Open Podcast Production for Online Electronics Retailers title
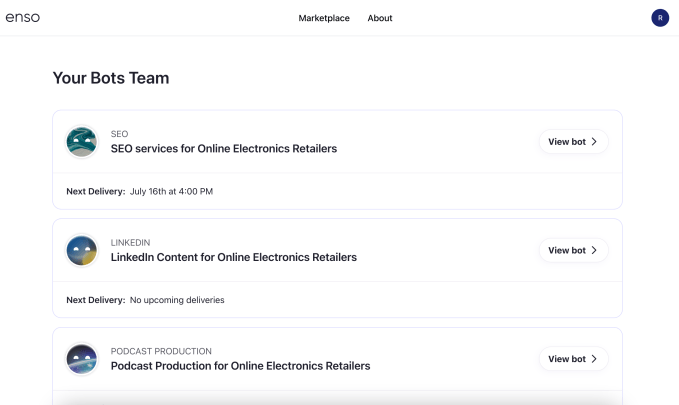 (x=240, y=366)
